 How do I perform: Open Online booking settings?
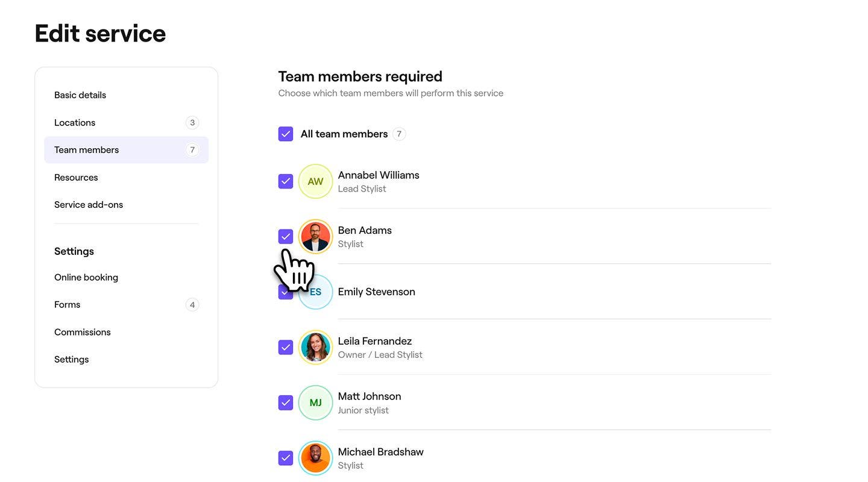[x=86, y=277]
